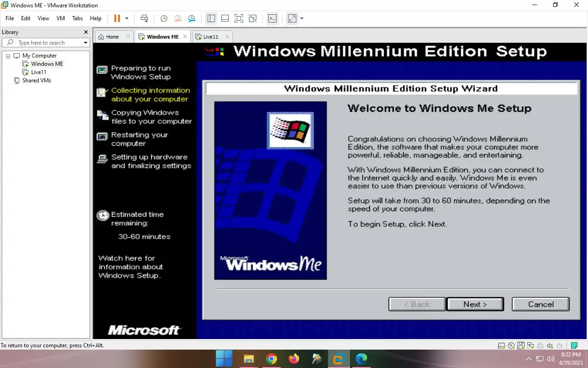Screen dimensions: 588x368
Task: Open the power options dropdown beside Pause
Action: coord(127,18)
